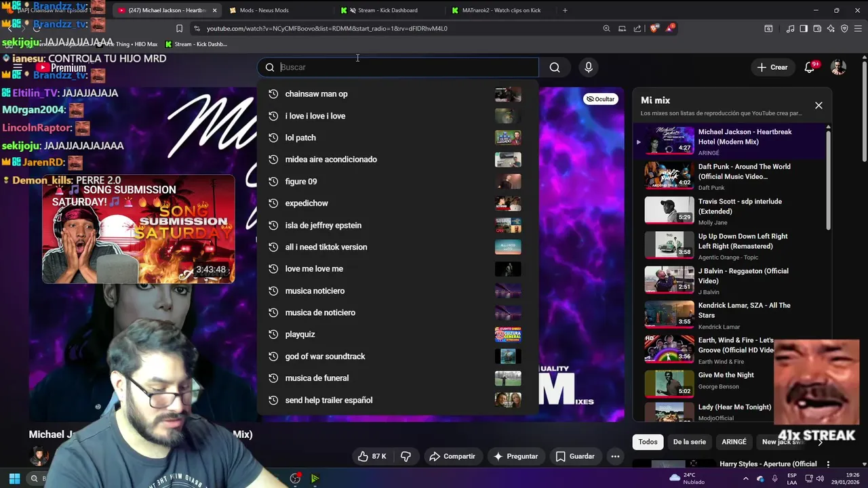Open the Leo AI sparkle icon
The width and height of the screenshot is (868, 488).
(831, 28)
